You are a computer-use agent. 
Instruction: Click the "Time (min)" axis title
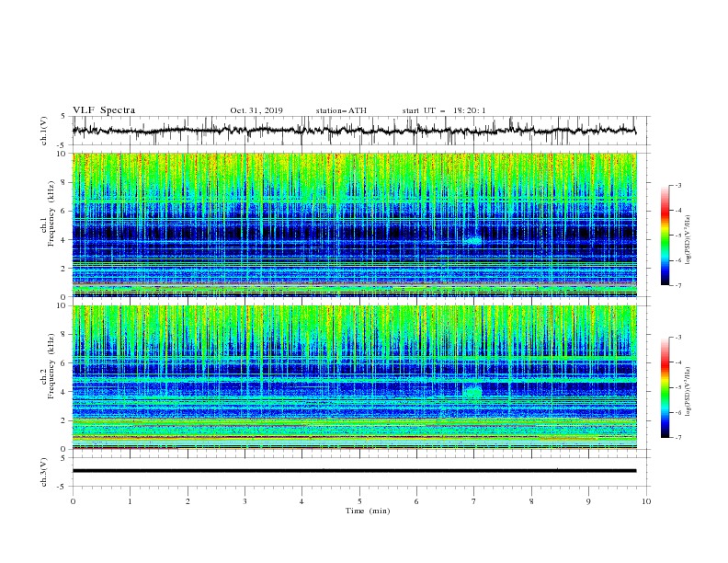pyautogui.click(x=368, y=511)
